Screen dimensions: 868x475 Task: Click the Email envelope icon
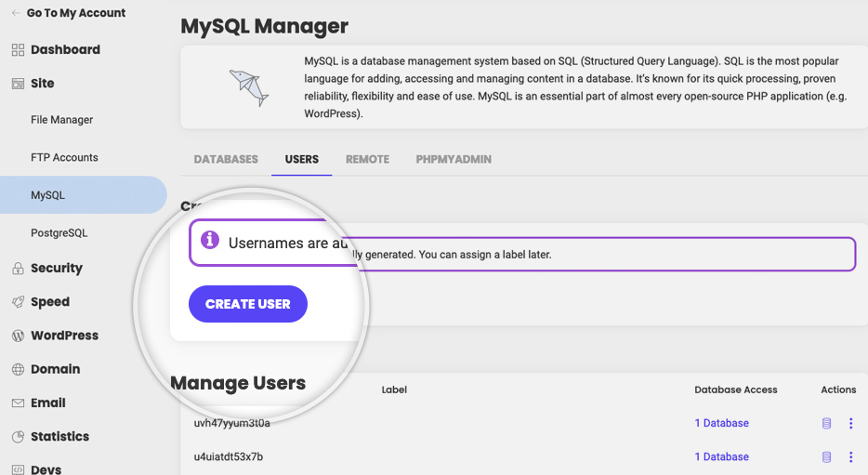click(18, 403)
